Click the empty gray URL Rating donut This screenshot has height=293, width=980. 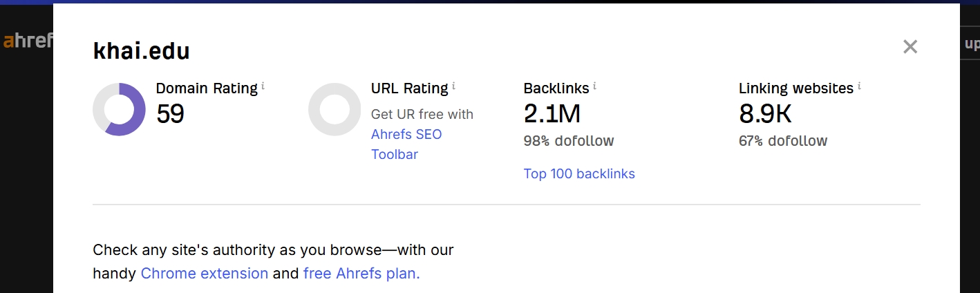click(334, 109)
